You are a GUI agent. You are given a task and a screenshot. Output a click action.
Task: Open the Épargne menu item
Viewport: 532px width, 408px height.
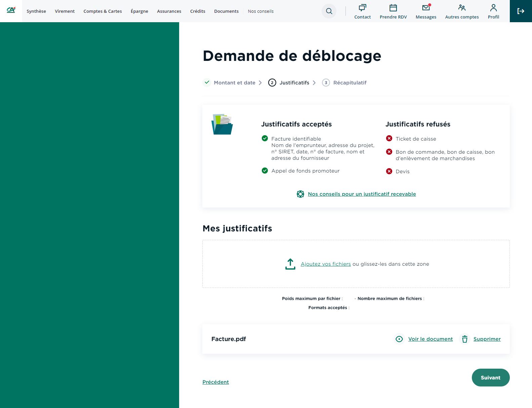[139, 11]
